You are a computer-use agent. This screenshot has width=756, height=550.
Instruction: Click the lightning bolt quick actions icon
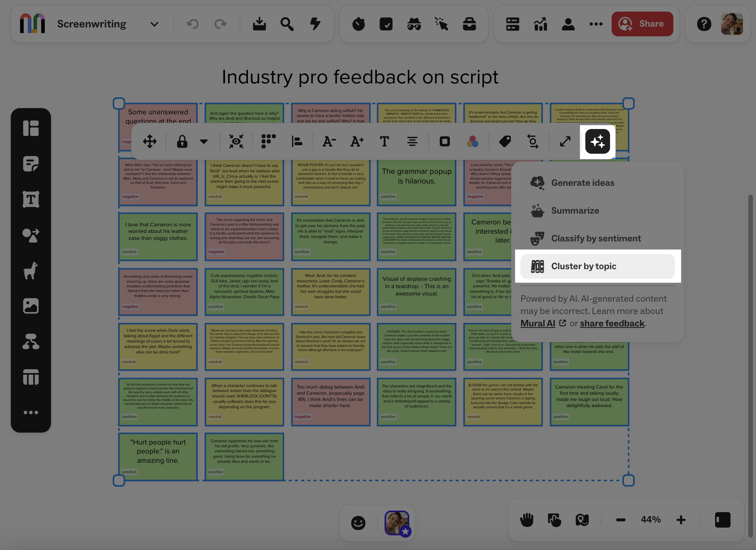click(315, 24)
